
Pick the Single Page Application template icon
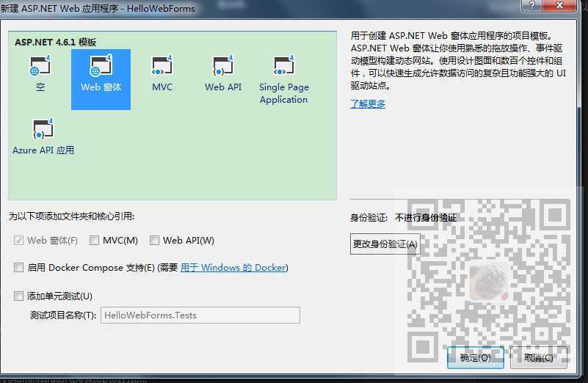click(x=284, y=66)
